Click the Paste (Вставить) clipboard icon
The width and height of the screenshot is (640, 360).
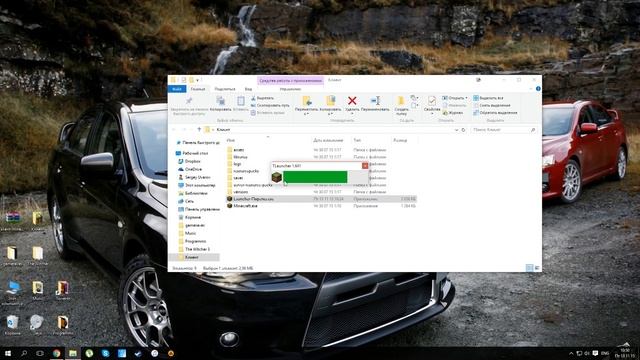click(241, 101)
